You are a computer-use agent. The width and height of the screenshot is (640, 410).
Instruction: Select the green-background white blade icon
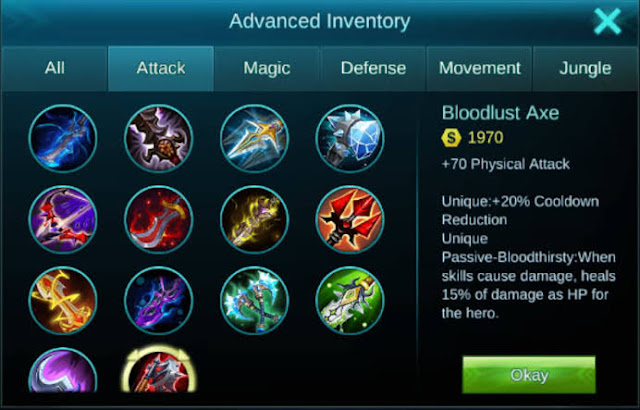click(x=350, y=300)
